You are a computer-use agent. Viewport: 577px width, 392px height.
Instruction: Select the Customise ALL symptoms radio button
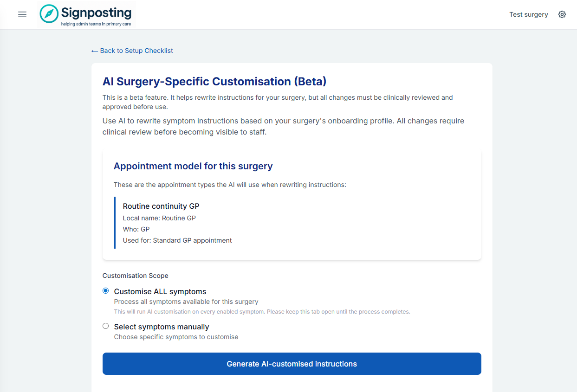click(106, 291)
